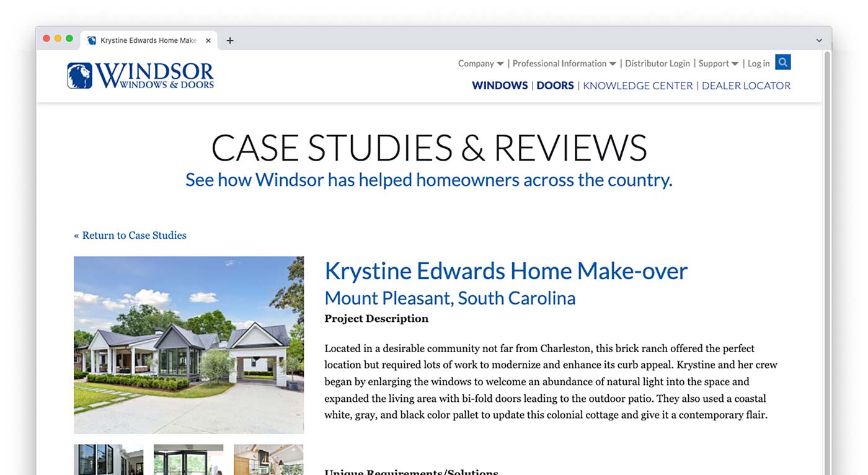
Task: View the third thumbnail of interior kitchen
Action: pyautogui.click(x=268, y=459)
